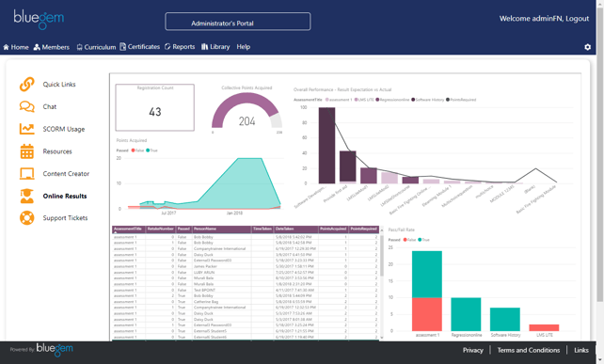604x364 pixels.
Task: Open Resources in sidebar
Action: [57, 151]
